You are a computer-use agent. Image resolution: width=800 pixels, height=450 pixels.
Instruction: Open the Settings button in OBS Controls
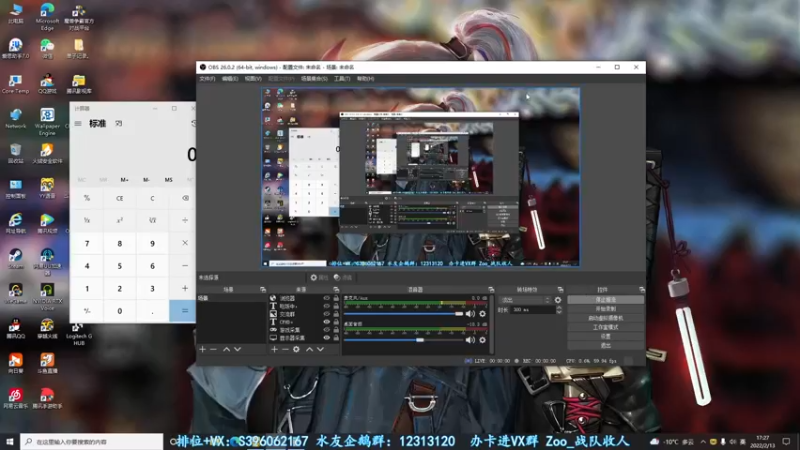pos(606,336)
